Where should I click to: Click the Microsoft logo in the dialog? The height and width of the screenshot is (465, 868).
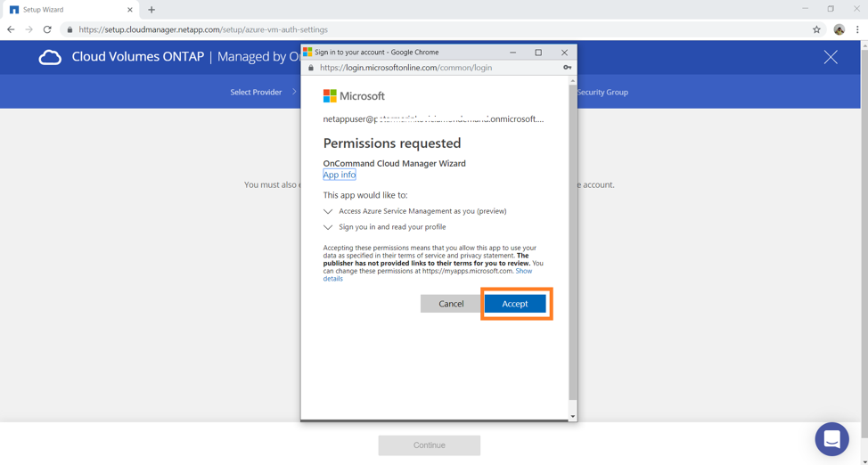click(354, 96)
